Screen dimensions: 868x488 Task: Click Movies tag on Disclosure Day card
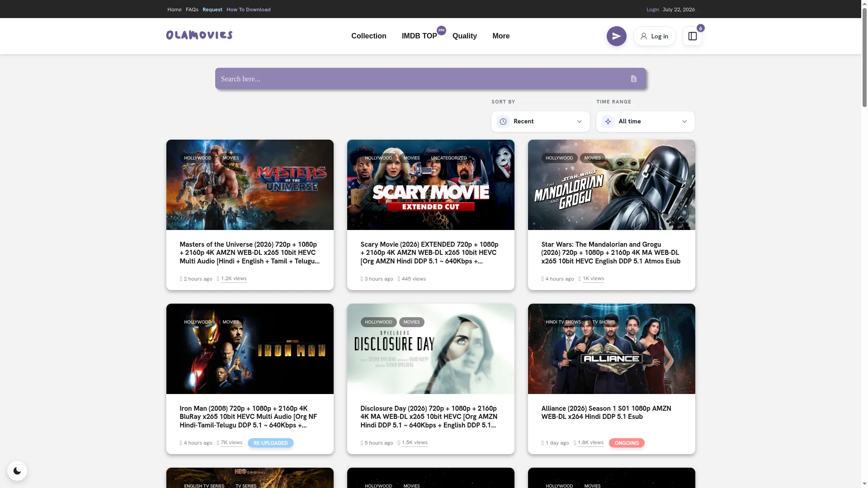pos(411,322)
